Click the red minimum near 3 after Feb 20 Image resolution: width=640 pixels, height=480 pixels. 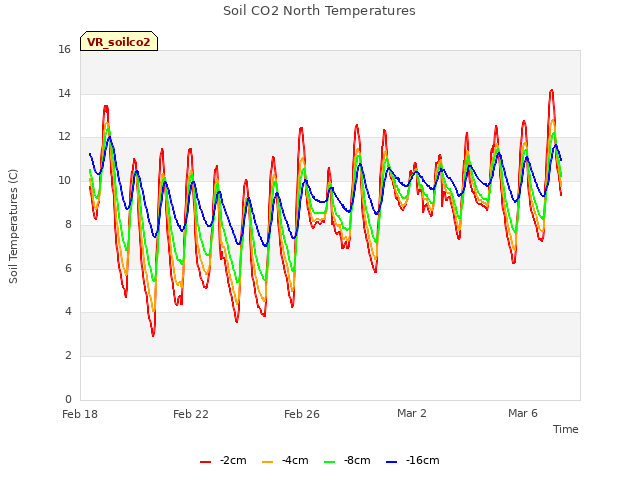[153, 336]
